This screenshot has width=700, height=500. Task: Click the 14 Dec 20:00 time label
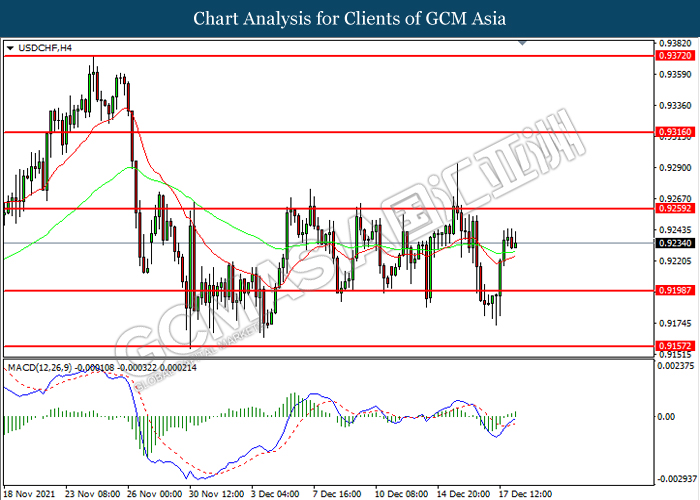pos(464,494)
